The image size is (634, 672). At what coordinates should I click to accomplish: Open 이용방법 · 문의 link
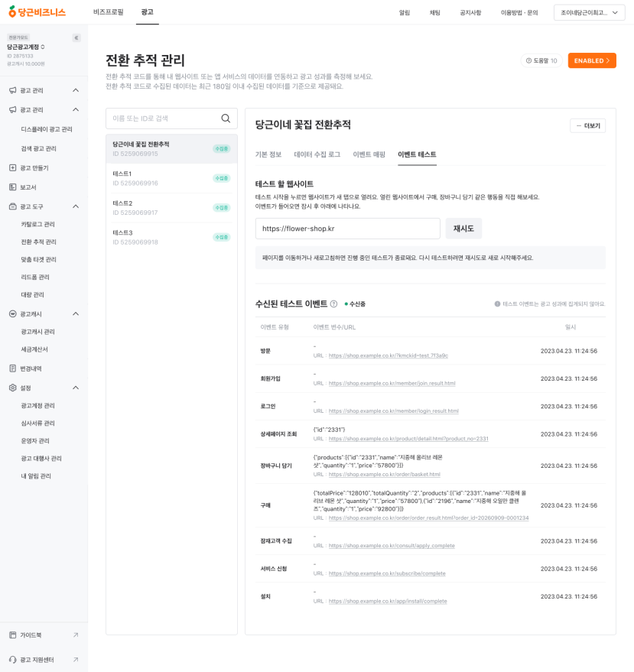click(x=519, y=12)
